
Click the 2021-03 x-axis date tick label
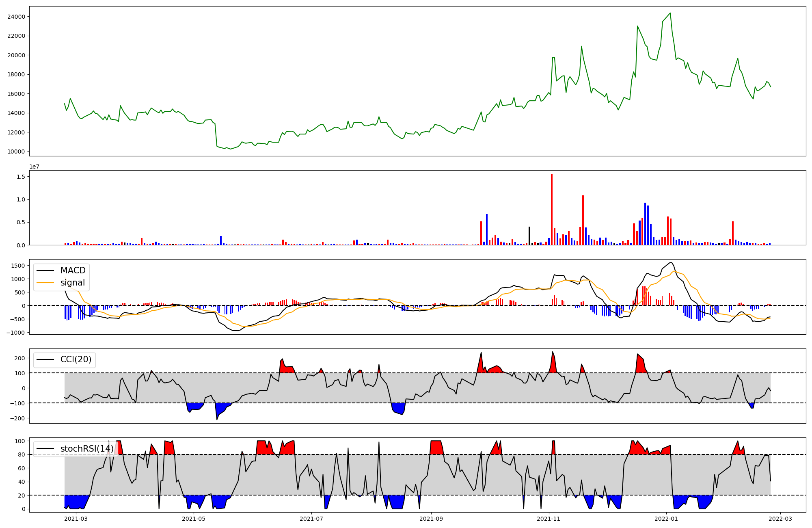pos(76,518)
